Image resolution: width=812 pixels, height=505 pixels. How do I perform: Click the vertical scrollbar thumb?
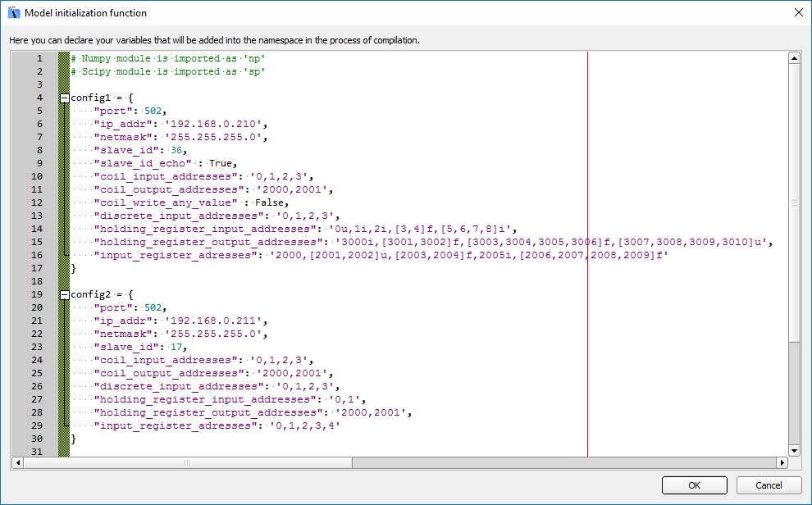point(794,201)
